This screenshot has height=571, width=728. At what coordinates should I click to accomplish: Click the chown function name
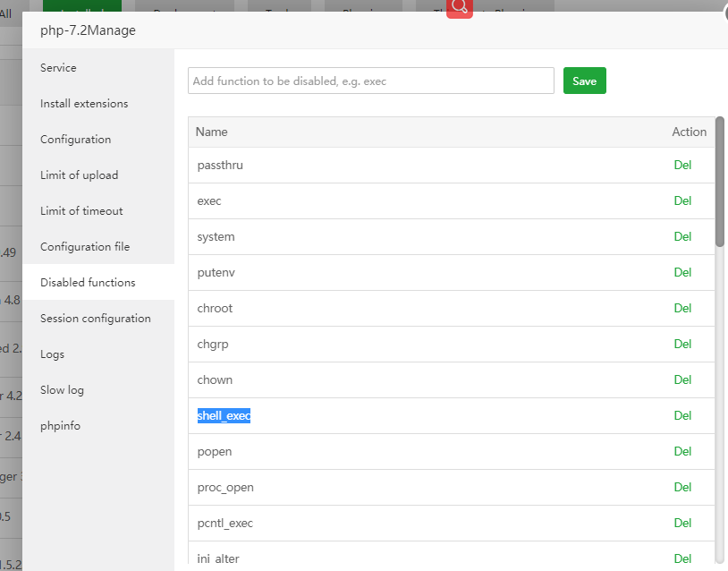(x=215, y=379)
